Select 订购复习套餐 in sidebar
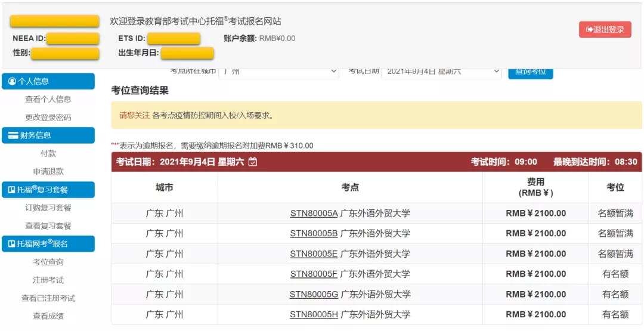 (x=48, y=208)
